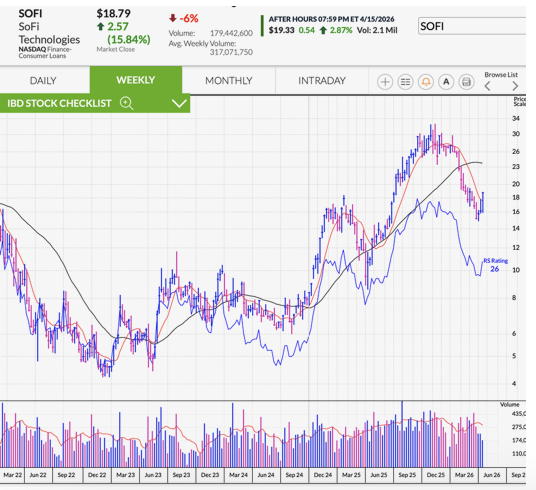Click the 34 price scale label

[516, 118]
